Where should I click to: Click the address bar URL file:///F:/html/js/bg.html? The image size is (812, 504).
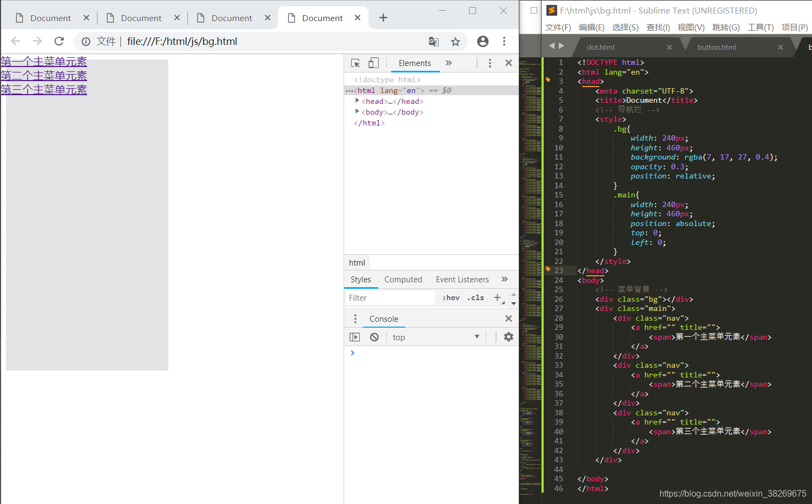[182, 42]
